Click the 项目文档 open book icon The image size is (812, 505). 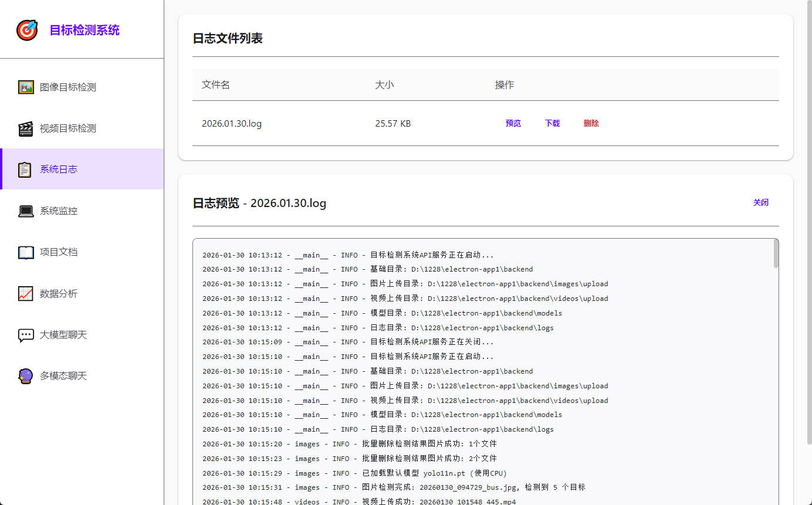click(x=26, y=252)
